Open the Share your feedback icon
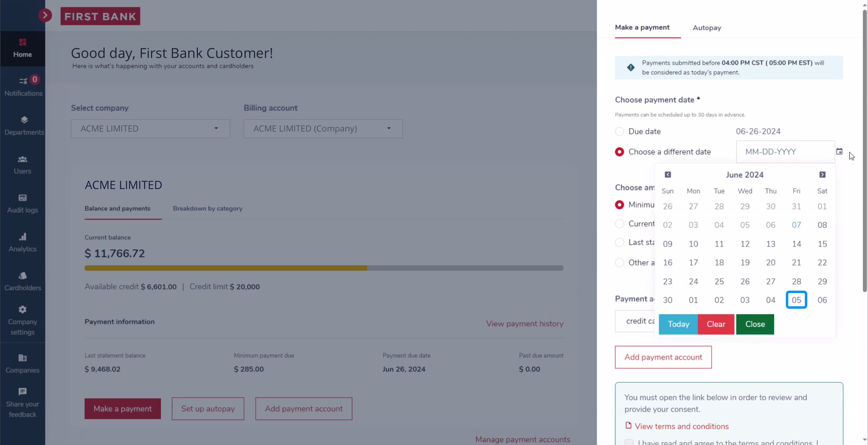 click(23, 391)
